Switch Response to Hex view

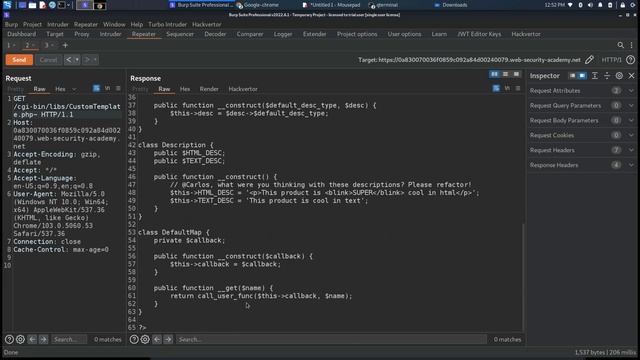pos(185,89)
